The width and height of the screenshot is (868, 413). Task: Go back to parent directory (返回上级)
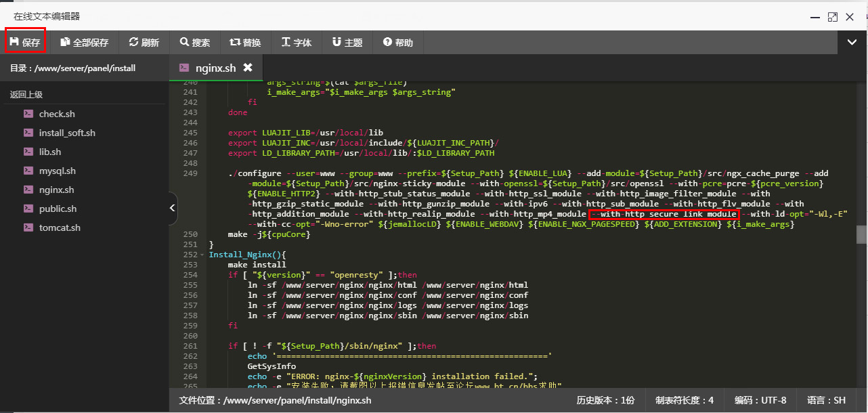pyautogui.click(x=26, y=95)
